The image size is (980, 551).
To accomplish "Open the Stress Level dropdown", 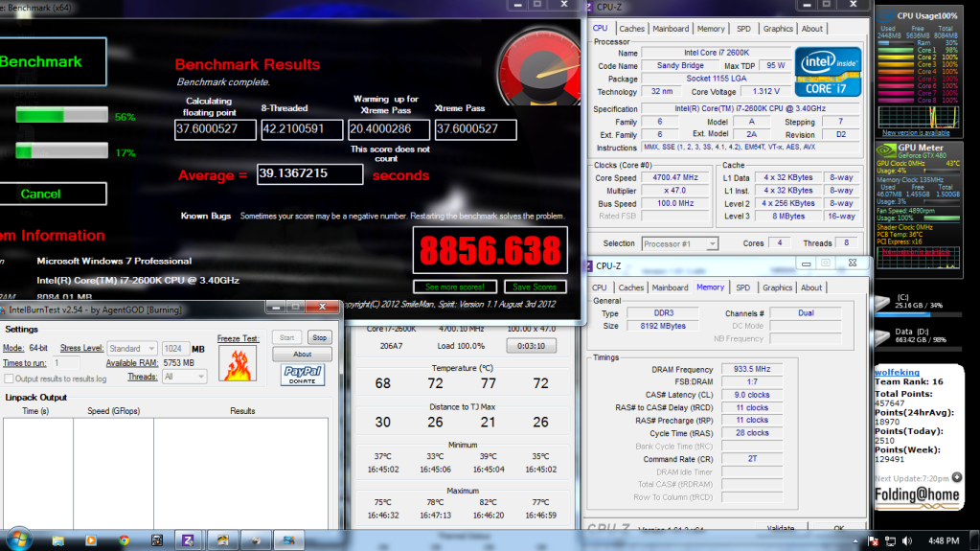I will pos(131,349).
